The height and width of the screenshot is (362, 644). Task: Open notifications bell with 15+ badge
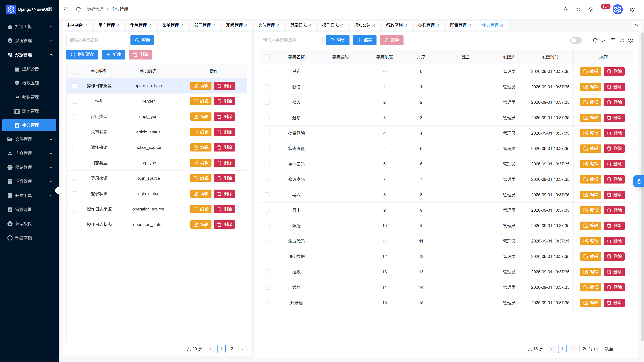click(603, 9)
